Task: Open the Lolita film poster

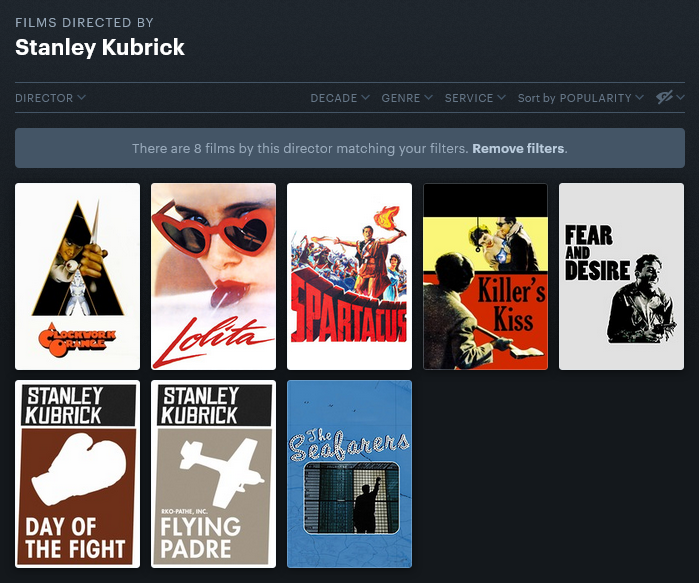Action: pyautogui.click(x=214, y=276)
